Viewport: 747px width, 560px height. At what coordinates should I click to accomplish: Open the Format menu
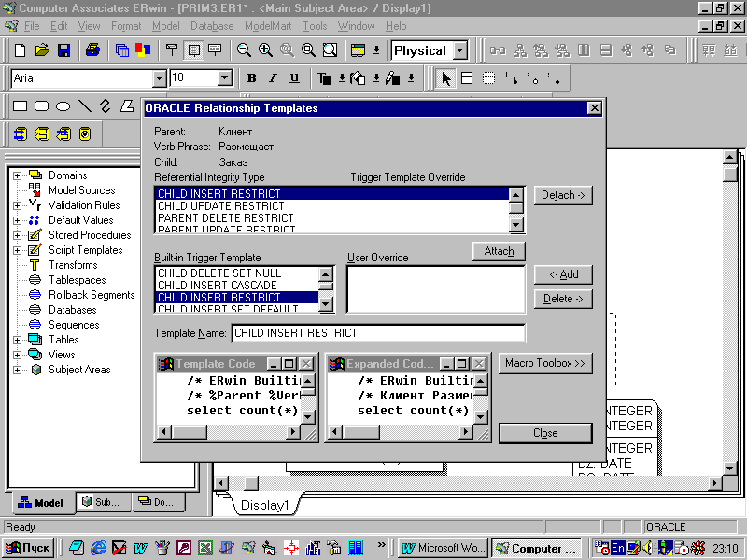pyautogui.click(x=126, y=26)
